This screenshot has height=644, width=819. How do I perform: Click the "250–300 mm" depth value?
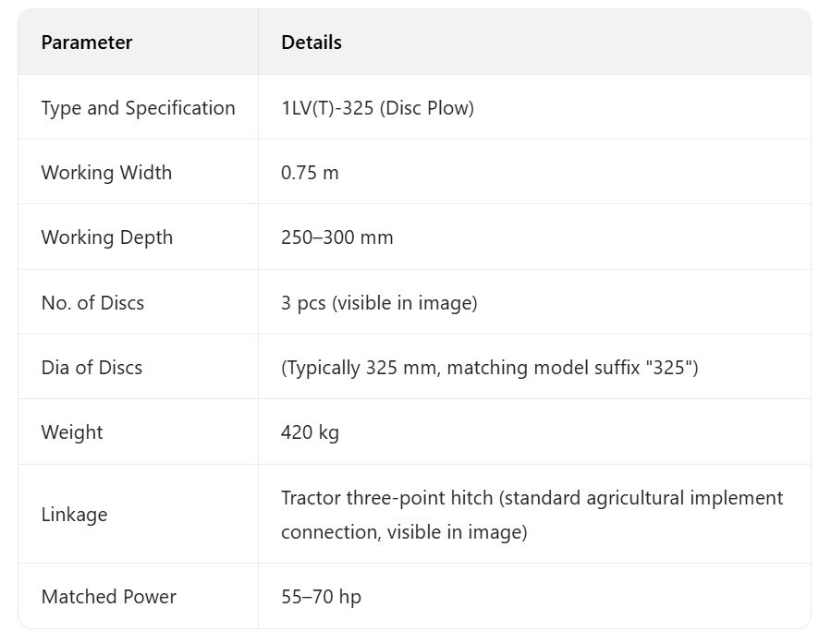coord(337,237)
